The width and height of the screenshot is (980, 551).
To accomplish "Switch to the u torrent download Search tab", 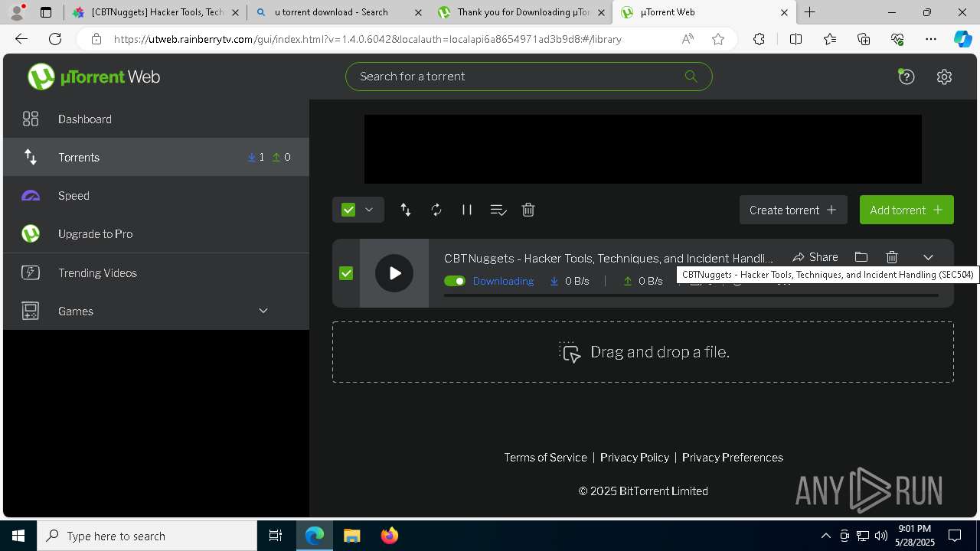I will [338, 12].
